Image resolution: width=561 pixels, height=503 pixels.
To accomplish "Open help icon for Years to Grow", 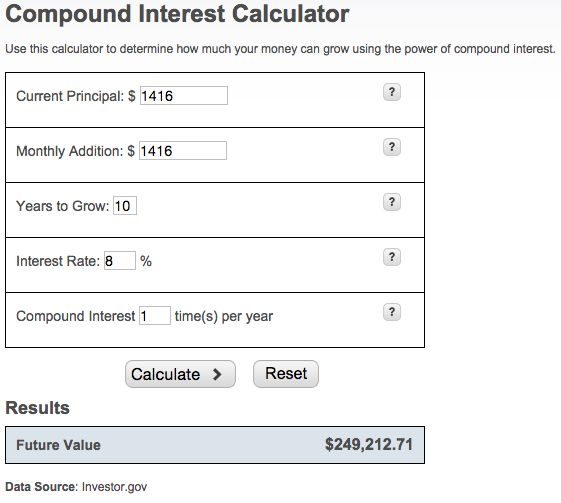I will coord(392,202).
